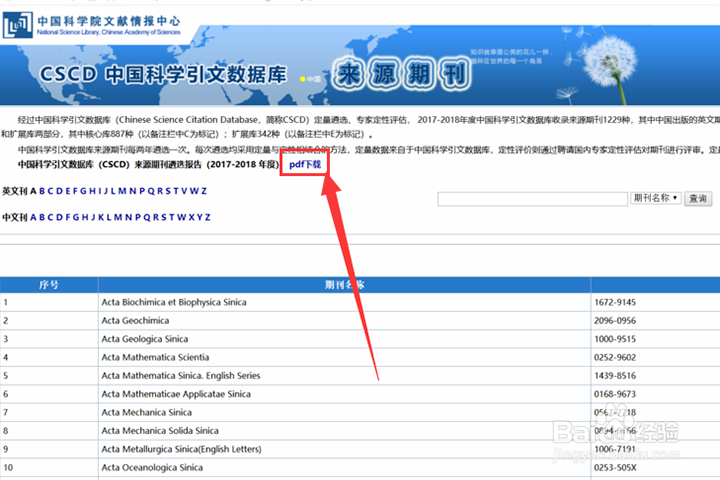Select letter D in 英文刊 index

(59, 191)
